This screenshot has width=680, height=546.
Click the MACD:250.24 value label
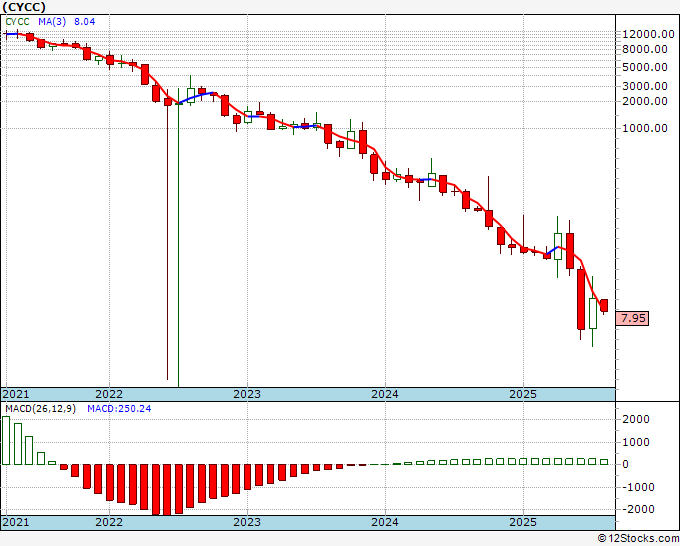click(119, 409)
